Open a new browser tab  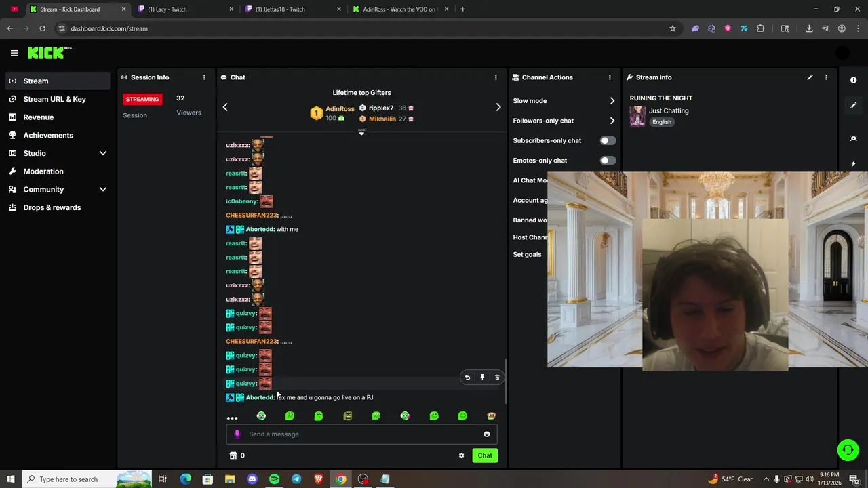tap(462, 9)
